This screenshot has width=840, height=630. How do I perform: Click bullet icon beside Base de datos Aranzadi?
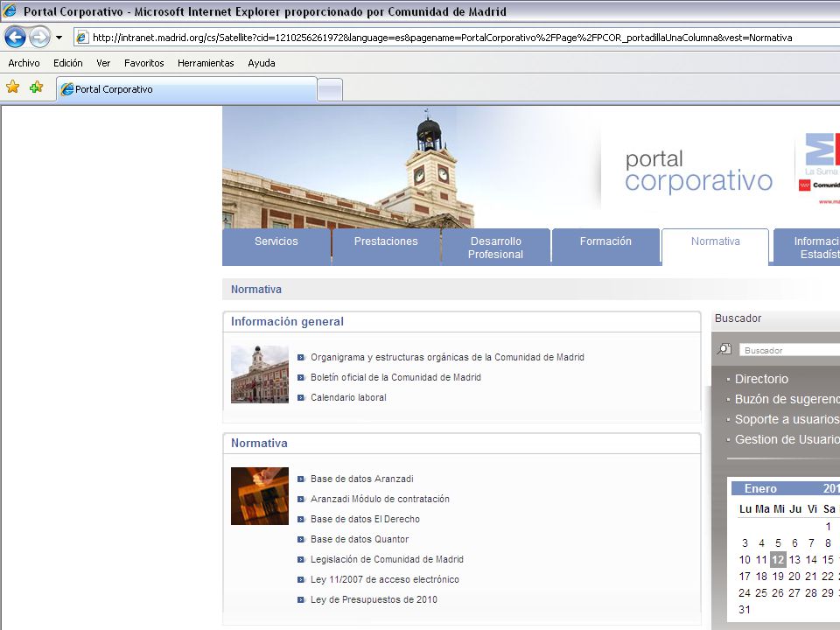(301, 479)
